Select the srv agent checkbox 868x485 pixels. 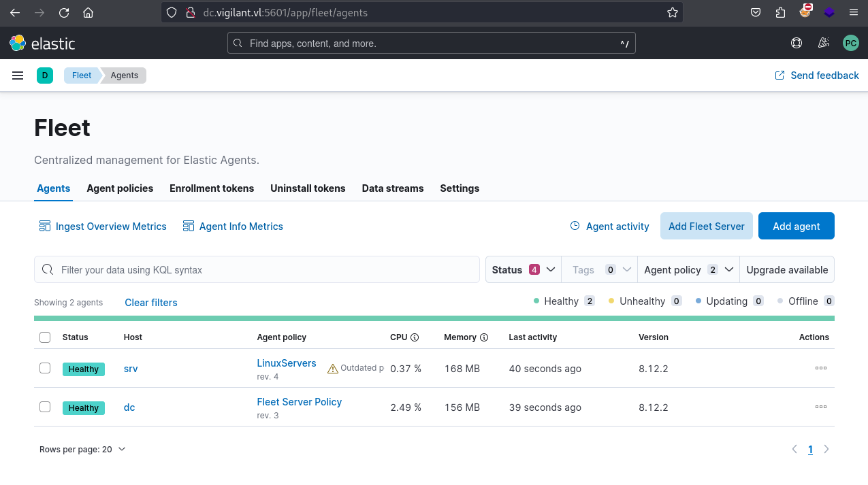click(x=45, y=368)
